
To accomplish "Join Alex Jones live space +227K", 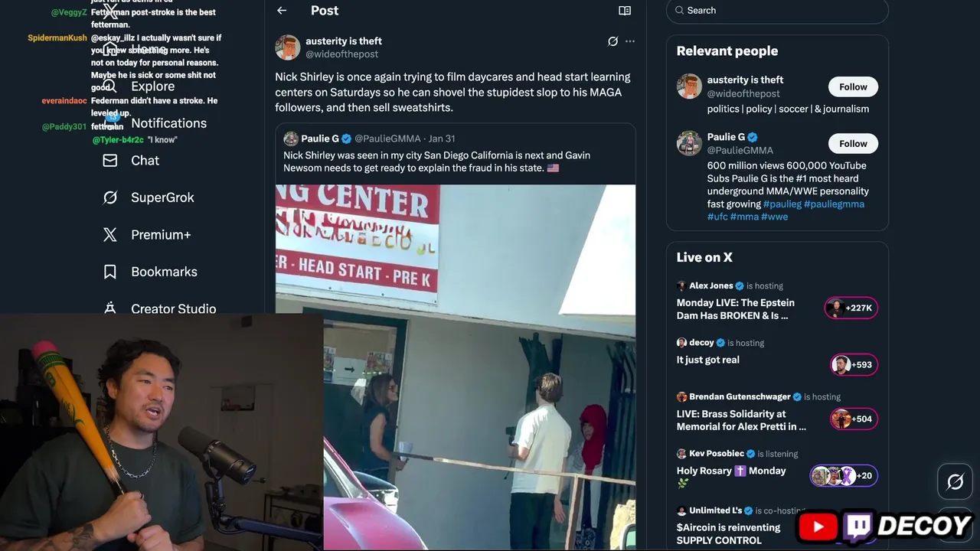I will tap(851, 308).
